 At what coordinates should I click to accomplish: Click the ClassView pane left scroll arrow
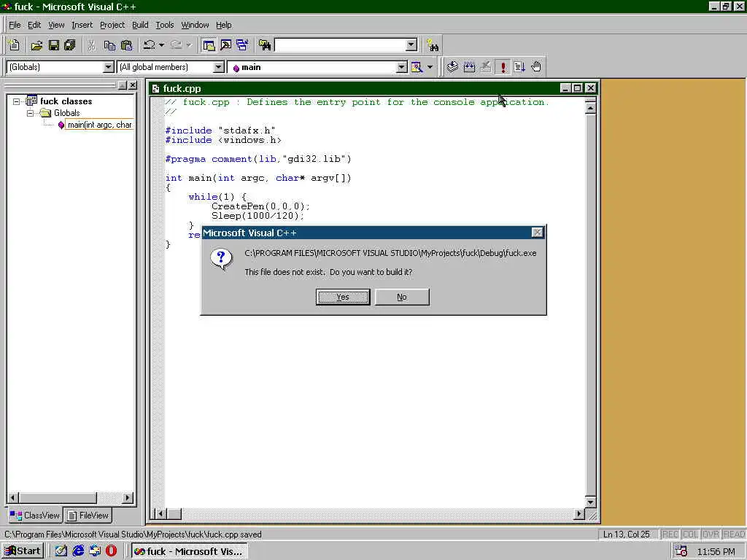coord(13,498)
